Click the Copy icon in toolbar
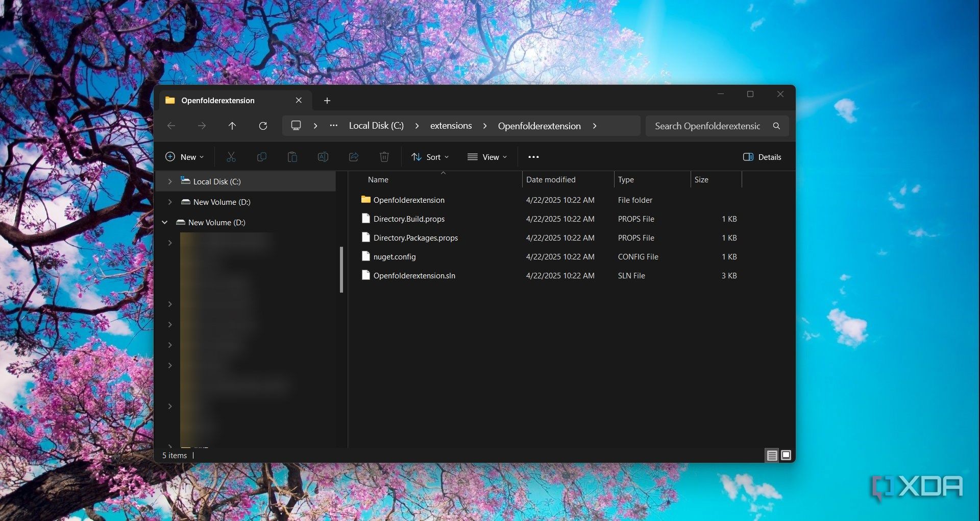The height and width of the screenshot is (521, 980). 262,157
